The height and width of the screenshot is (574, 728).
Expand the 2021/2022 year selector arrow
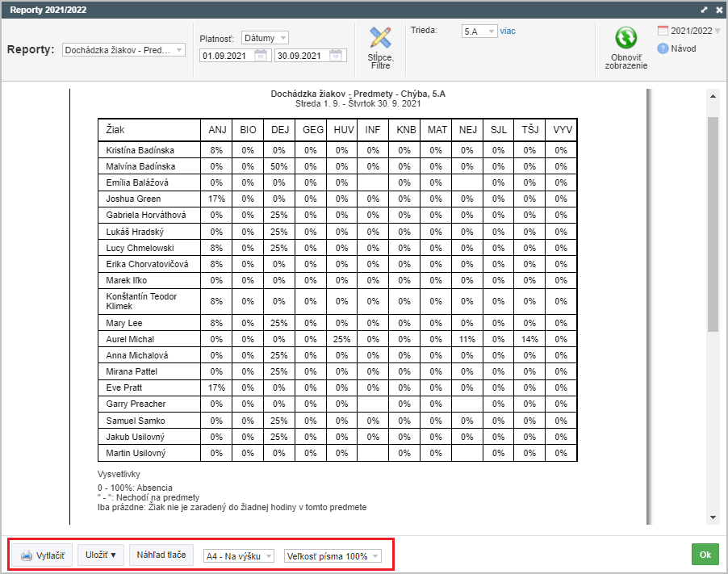click(718, 31)
